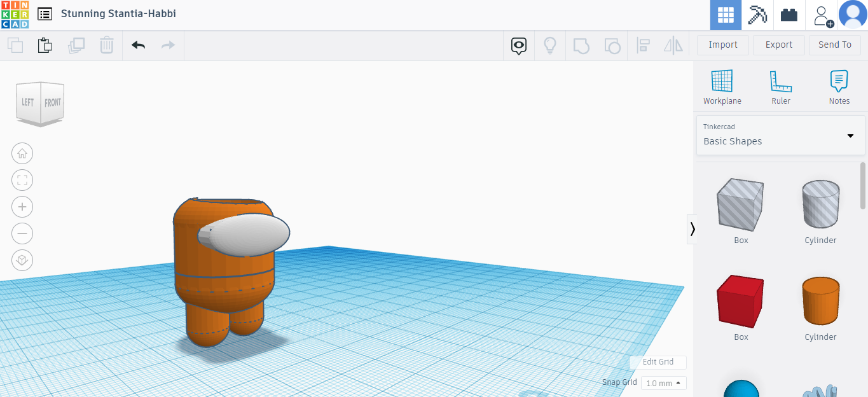Click the Edit Grid button
The width and height of the screenshot is (868, 397).
(658, 362)
